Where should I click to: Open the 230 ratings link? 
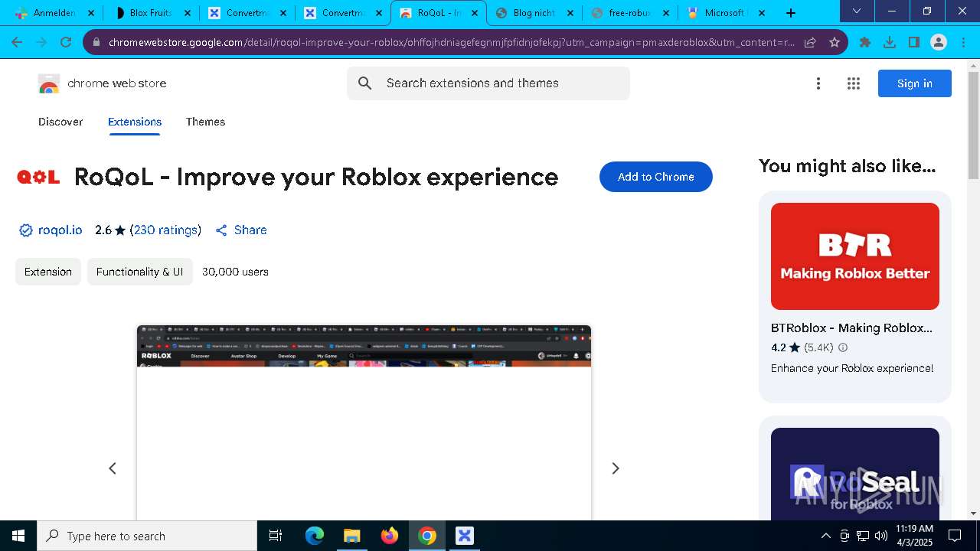tap(165, 230)
